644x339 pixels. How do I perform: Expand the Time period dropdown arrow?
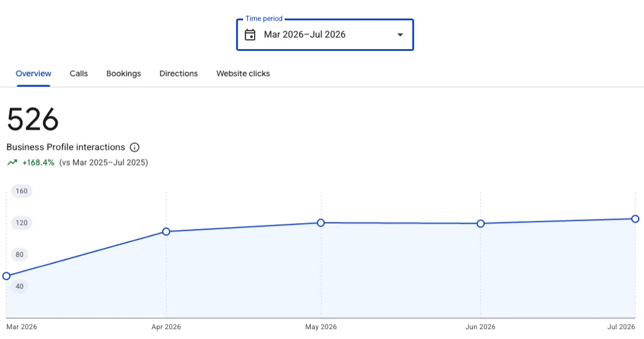(x=400, y=35)
